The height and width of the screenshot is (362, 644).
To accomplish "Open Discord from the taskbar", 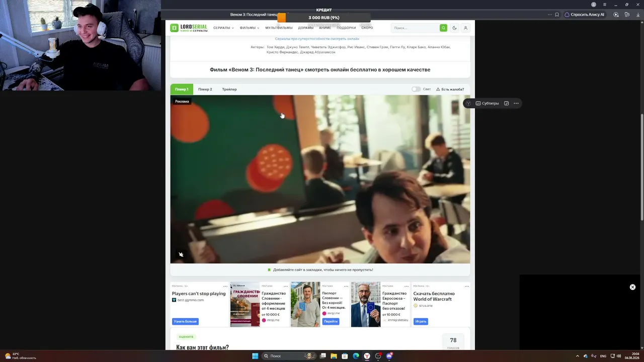I will tap(389, 356).
